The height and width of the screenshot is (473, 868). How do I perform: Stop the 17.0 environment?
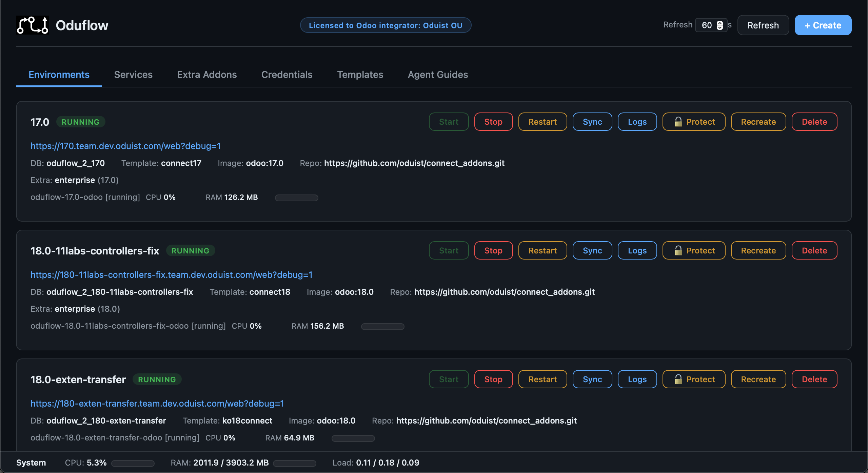(493, 122)
